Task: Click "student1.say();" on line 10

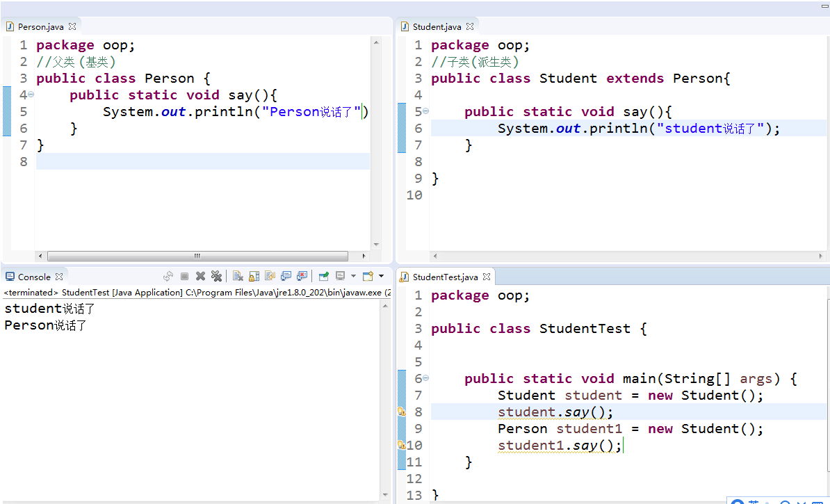Action: click(x=560, y=445)
